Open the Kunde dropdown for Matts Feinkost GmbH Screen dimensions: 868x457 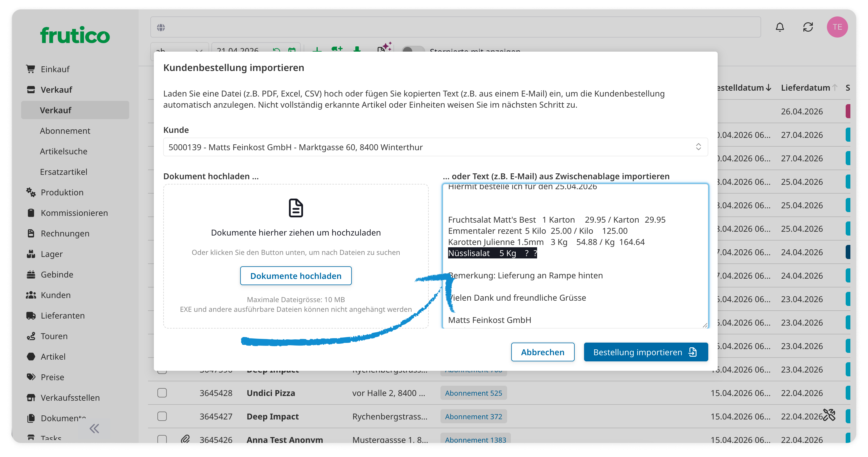click(435, 147)
